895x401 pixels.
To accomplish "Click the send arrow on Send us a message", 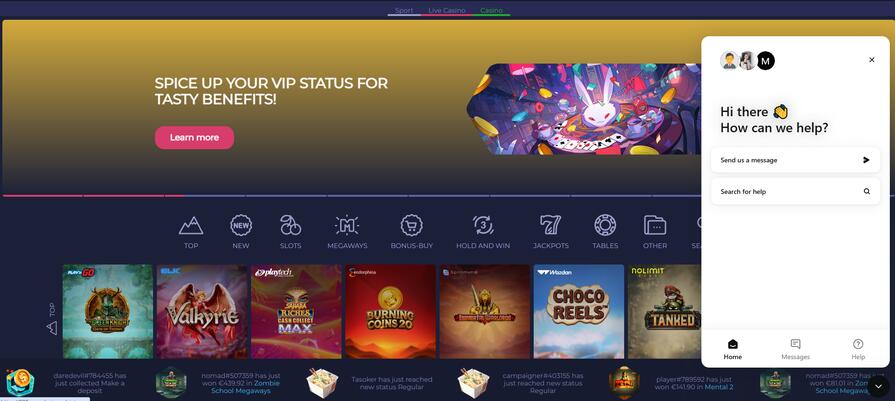I will (x=866, y=160).
